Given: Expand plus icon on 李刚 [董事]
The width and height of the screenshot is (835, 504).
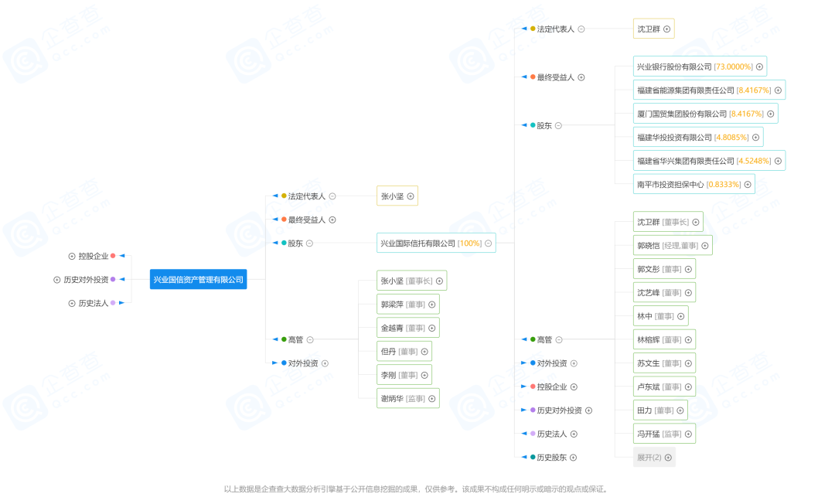Looking at the screenshot, I should click(424, 375).
